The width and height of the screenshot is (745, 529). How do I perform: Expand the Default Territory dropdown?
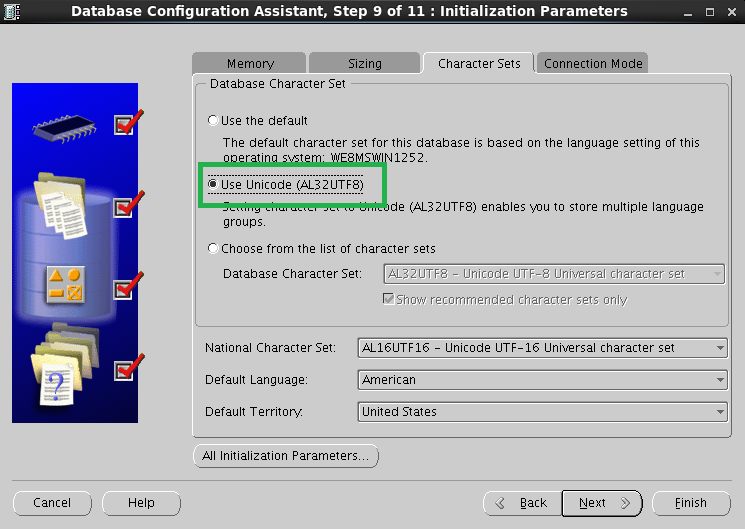click(542, 412)
